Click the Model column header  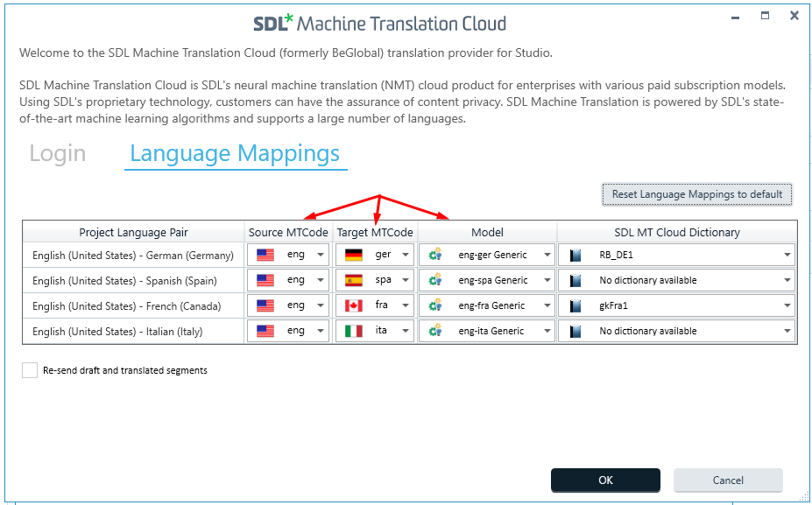point(487,232)
